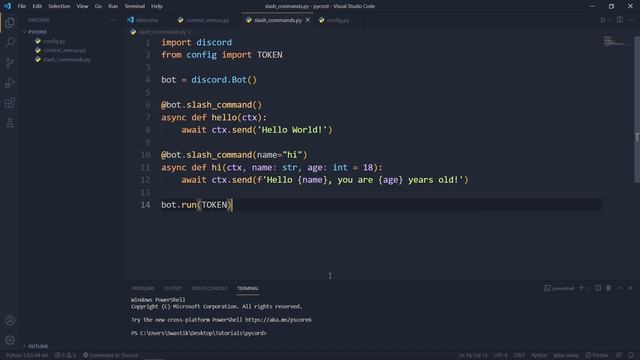
Task: Open the Selection menu
Action: click(x=59, y=6)
